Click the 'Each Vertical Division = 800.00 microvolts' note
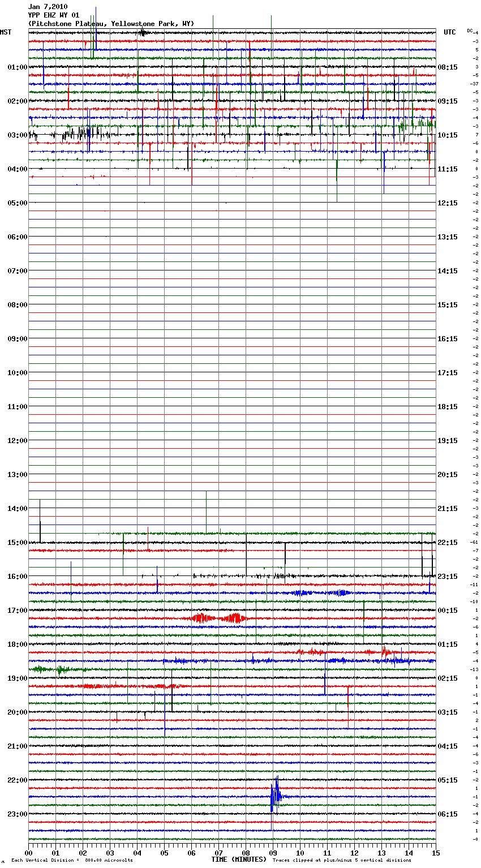The width and height of the screenshot is (481, 868). coord(72,861)
